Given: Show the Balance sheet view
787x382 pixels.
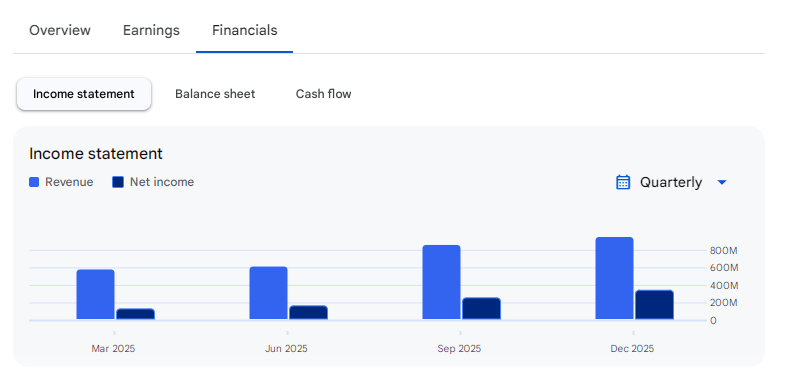Looking at the screenshot, I should (x=215, y=94).
